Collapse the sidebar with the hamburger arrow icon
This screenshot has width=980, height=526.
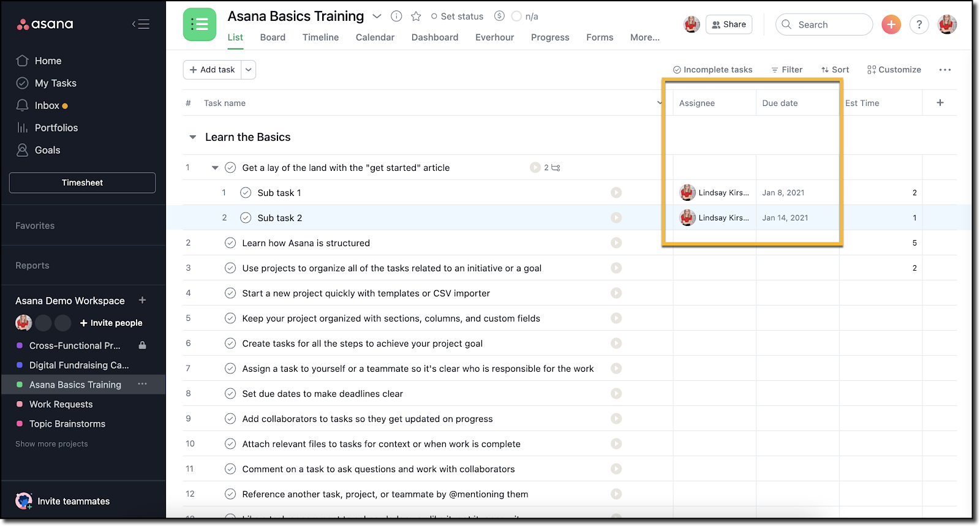pyautogui.click(x=141, y=24)
